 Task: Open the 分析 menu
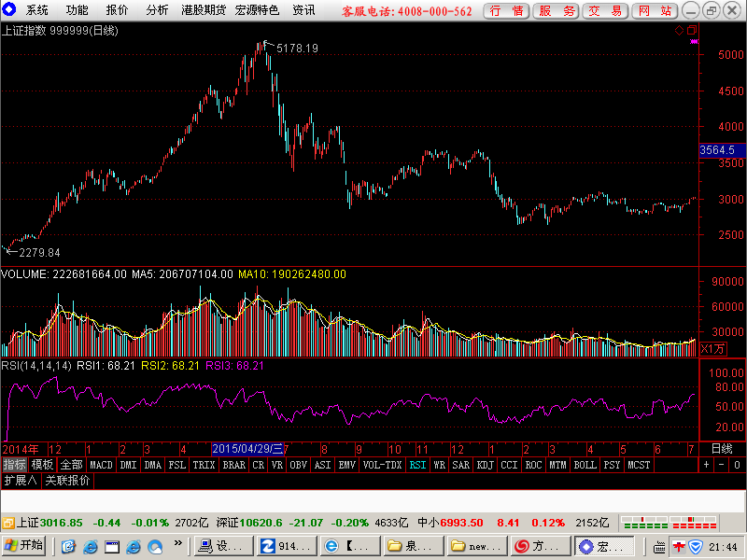click(x=157, y=10)
